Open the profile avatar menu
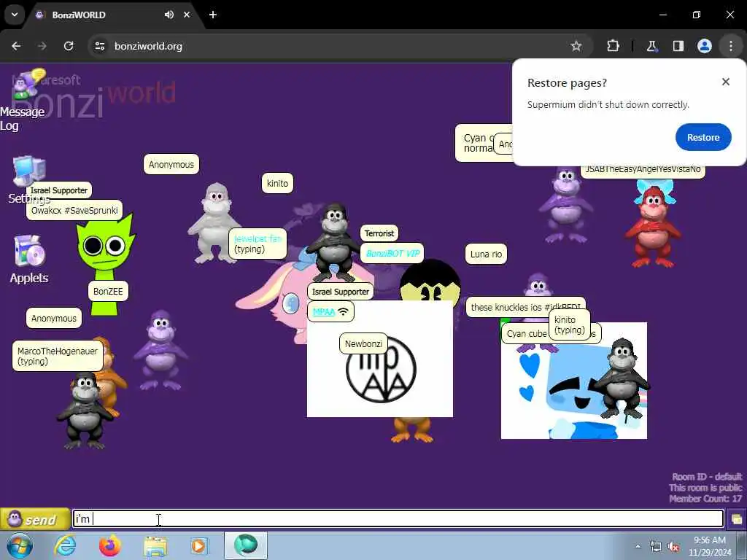This screenshot has height=560, width=747. click(x=704, y=46)
